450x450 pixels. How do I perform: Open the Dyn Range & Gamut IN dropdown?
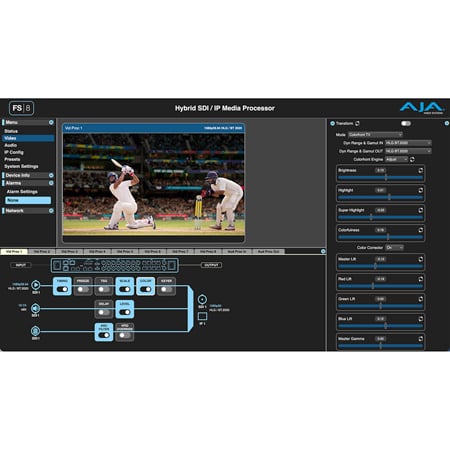(408, 143)
